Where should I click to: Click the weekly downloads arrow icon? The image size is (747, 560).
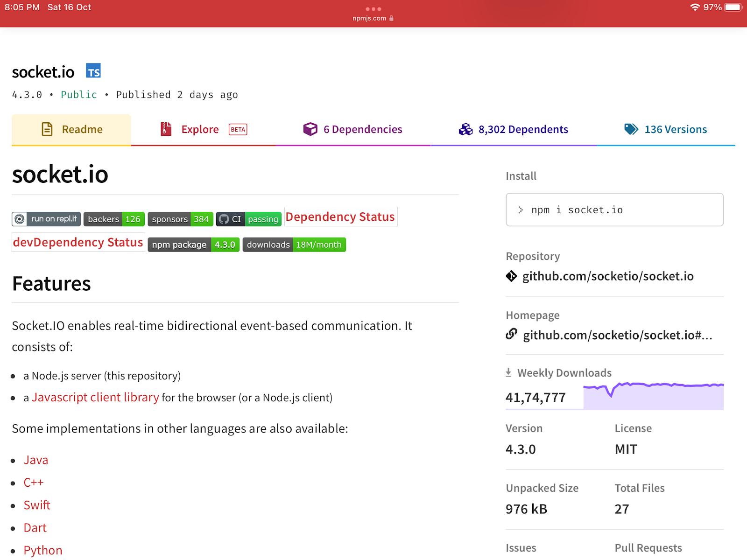click(508, 372)
